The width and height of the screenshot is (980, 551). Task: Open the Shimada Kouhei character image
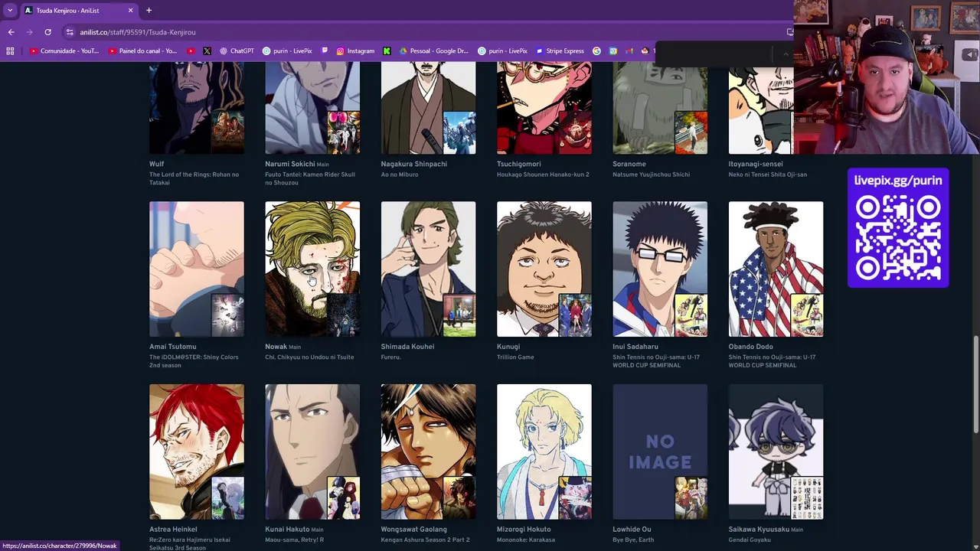pyautogui.click(x=428, y=269)
